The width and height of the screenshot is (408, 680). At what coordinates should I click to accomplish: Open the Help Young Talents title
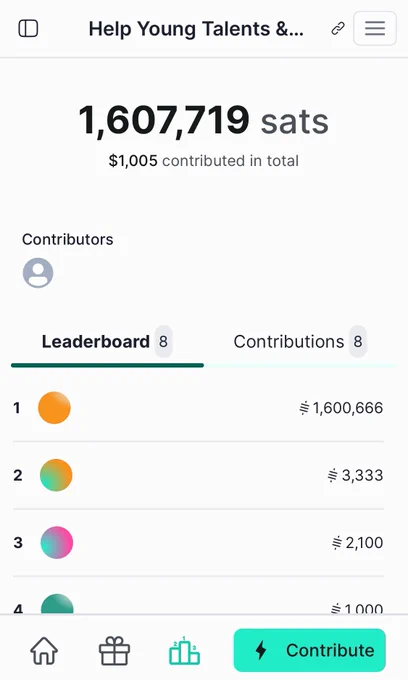[x=196, y=29]
